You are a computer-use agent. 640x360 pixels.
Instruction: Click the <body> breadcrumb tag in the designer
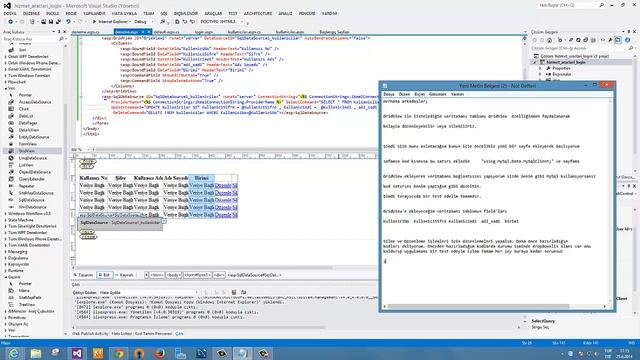pyautogui.click(x=173, y=275)
